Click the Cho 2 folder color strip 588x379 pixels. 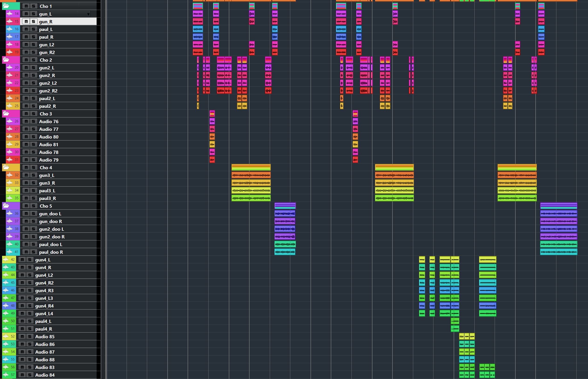pos(15,60)
